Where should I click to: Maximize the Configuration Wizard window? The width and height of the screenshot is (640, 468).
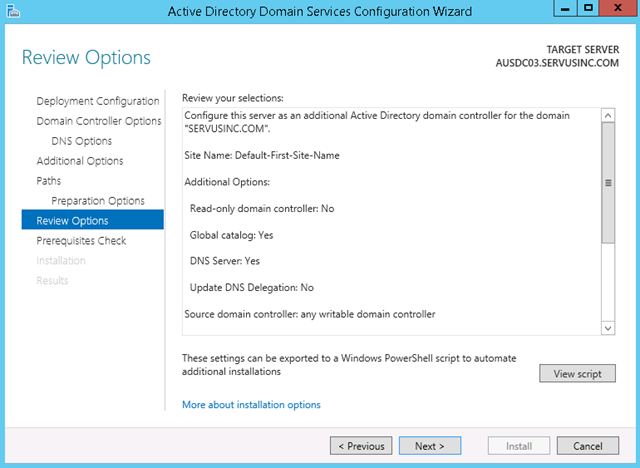point(588,8)
